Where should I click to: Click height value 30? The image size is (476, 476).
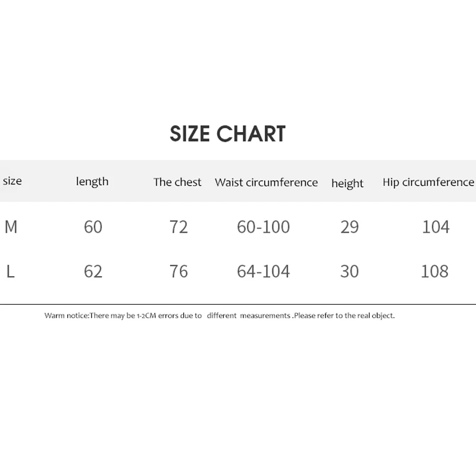coord(349,271)
